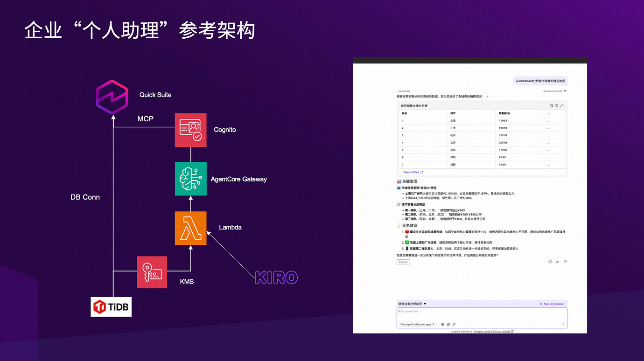Click the copy icon below the assistant response
The width and height of the screenshot is (644, 361).
coord(550,262)
